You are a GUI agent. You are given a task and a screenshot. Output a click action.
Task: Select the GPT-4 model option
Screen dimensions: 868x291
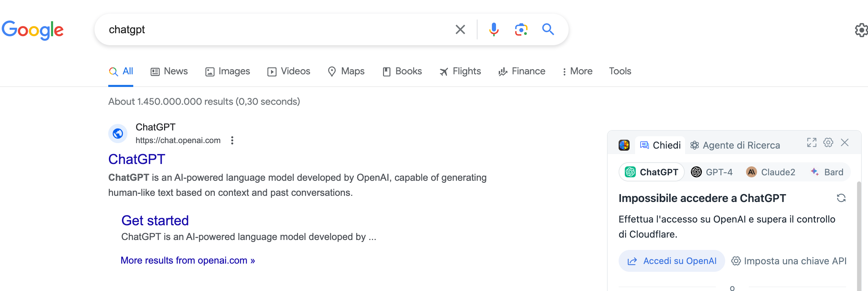click(x=712, y=172)
